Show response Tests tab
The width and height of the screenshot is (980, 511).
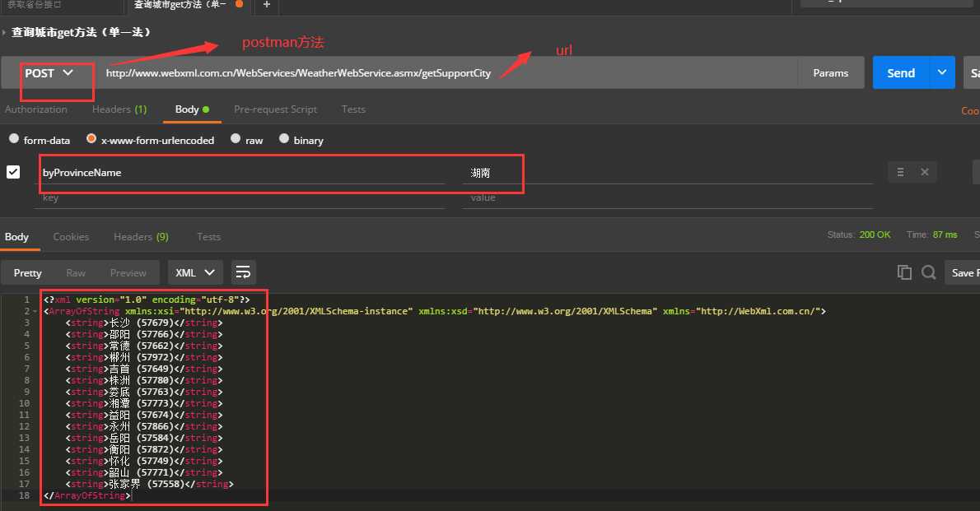(208, 237)
